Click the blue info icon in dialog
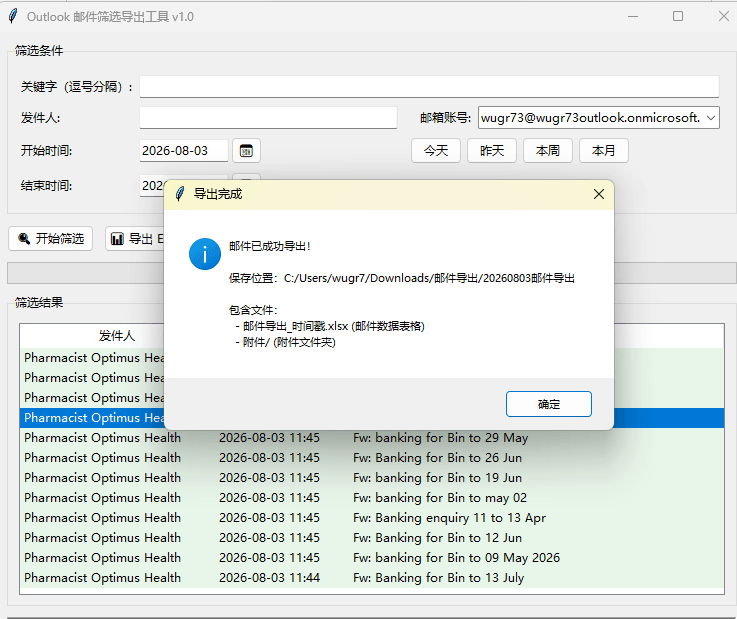 204,254
